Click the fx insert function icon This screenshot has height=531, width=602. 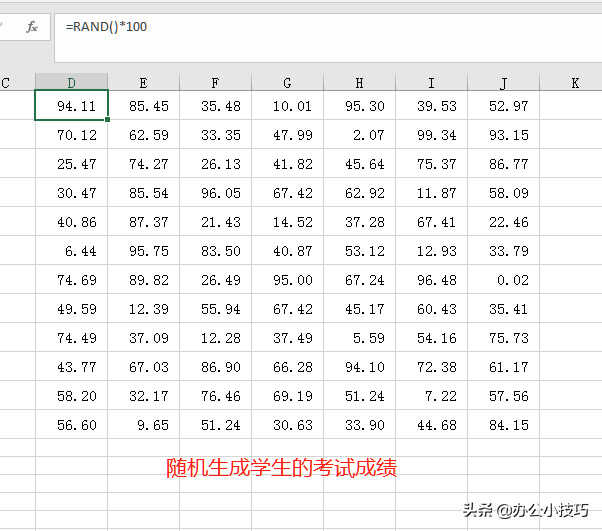pyautogui.click(x=31, y=27)
